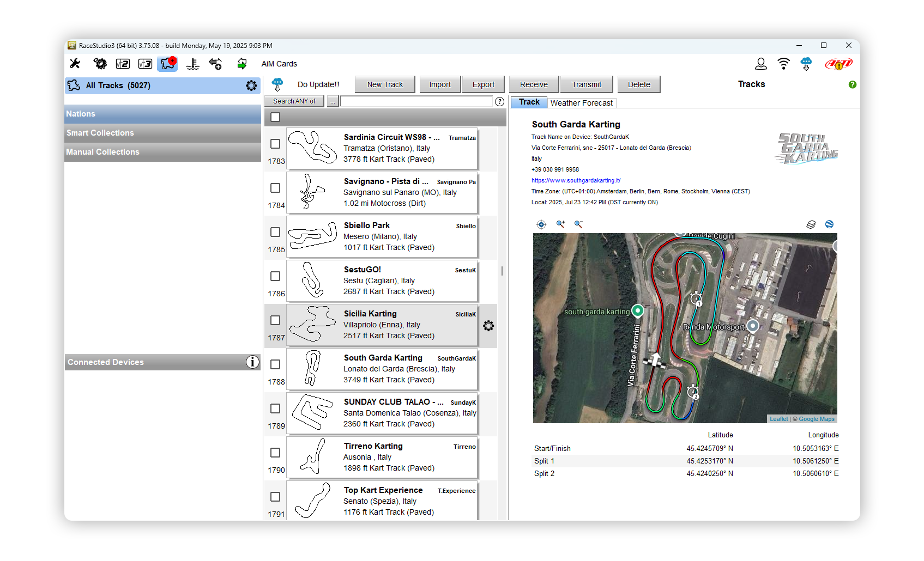Click the add custom sensor arrows icon

[x=215, y=64]
